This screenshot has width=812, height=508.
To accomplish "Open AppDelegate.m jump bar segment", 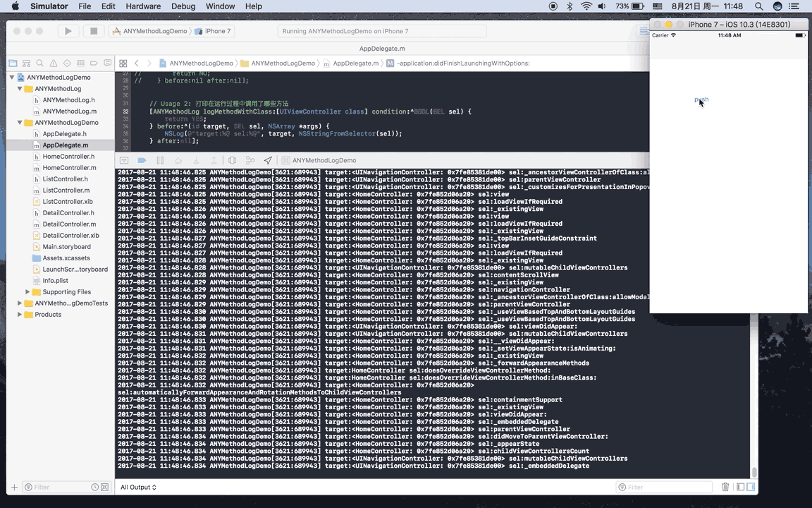I will point(350,64).
